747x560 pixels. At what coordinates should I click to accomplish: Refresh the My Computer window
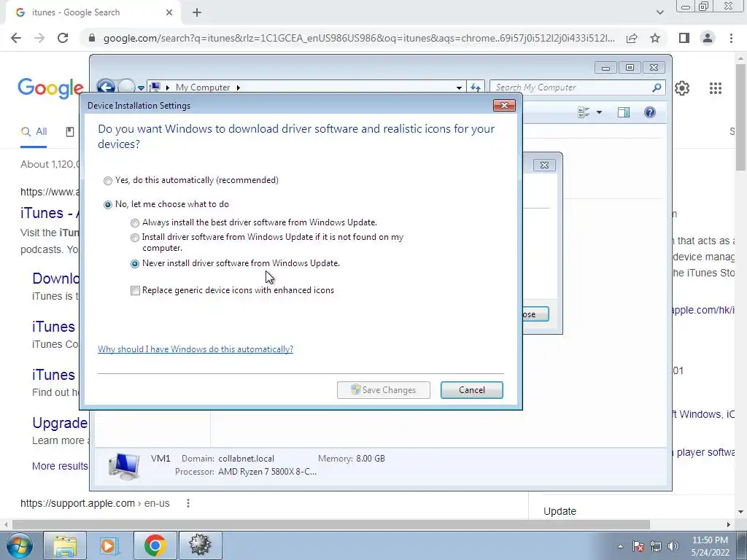coord(476,87)
